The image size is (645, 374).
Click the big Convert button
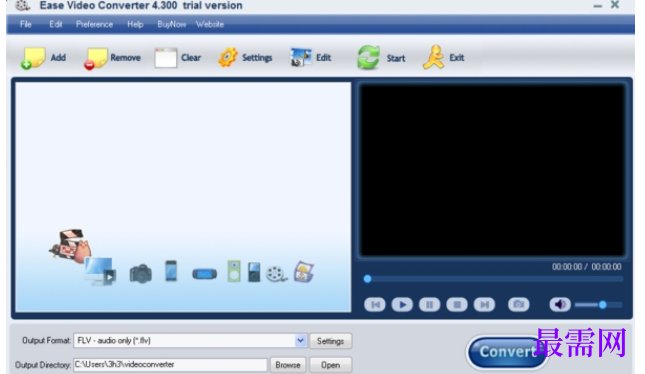click(x=507, y=352)
